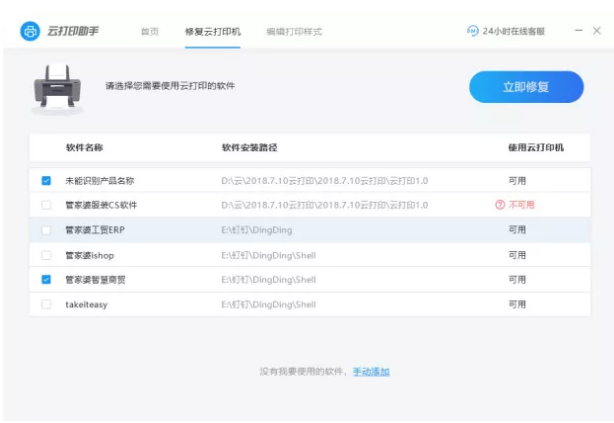Check the 管家婆工贸ERP checkbox
Screen dimensions: 614x423
click(x=46, y=230)
